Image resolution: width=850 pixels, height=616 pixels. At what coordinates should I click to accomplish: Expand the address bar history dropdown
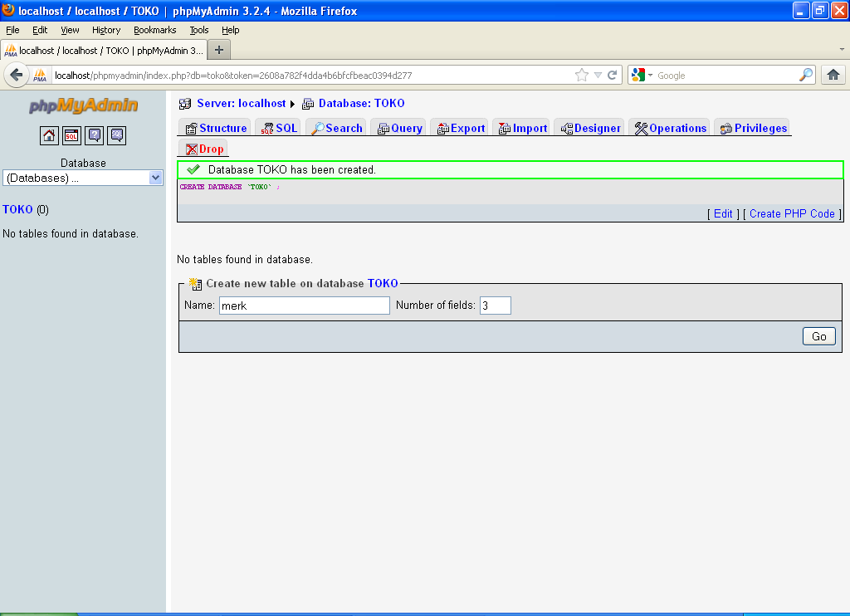click(x=598, y=74)
